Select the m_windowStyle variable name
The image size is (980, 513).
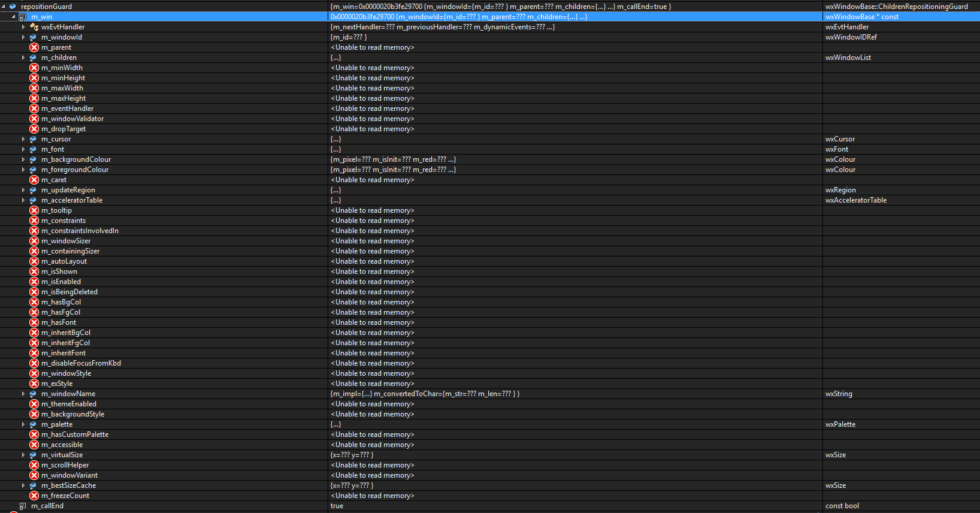66,373
